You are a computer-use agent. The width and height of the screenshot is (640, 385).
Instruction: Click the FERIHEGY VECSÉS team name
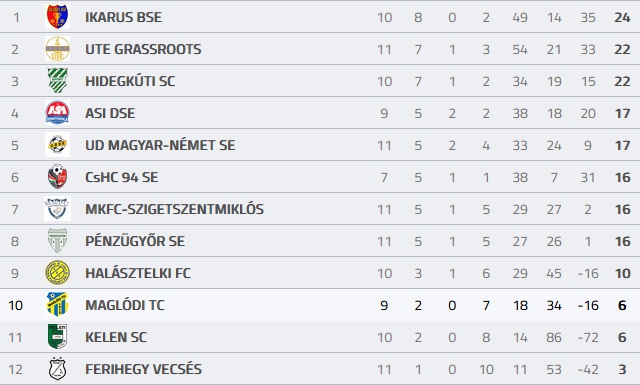(143, 369)
